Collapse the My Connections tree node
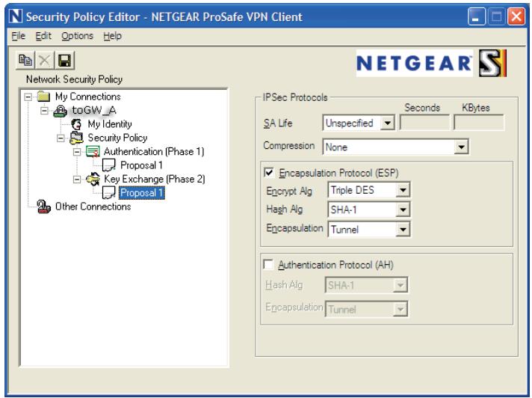532x398 pixels. 28,97
